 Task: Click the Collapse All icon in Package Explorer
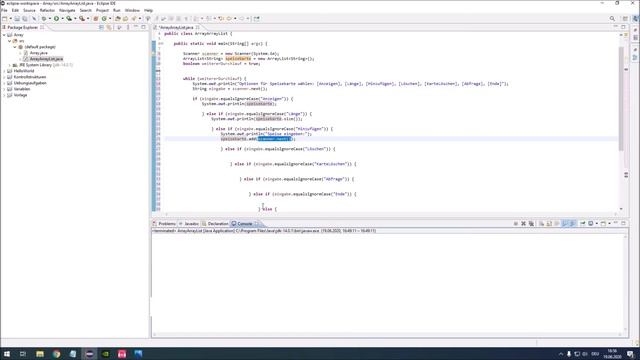(x=101, y=27)
